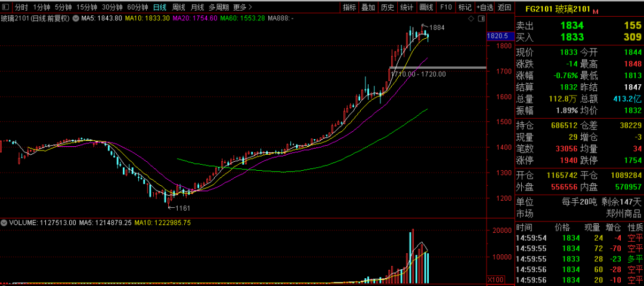Image resolution: width=644 pixels, height=286 pixels.
Task: Click the 持仓 value 686512
Action: [x=563, y=125]
